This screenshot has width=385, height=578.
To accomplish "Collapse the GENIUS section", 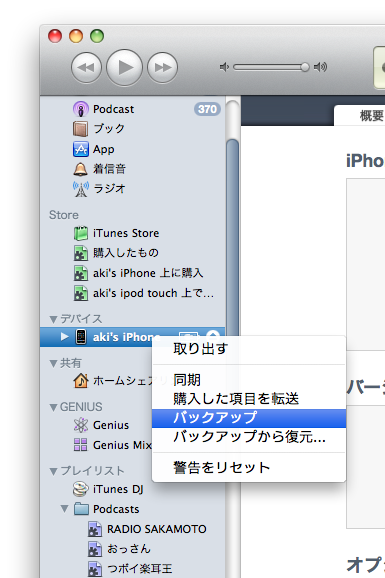I will [53, 407].
